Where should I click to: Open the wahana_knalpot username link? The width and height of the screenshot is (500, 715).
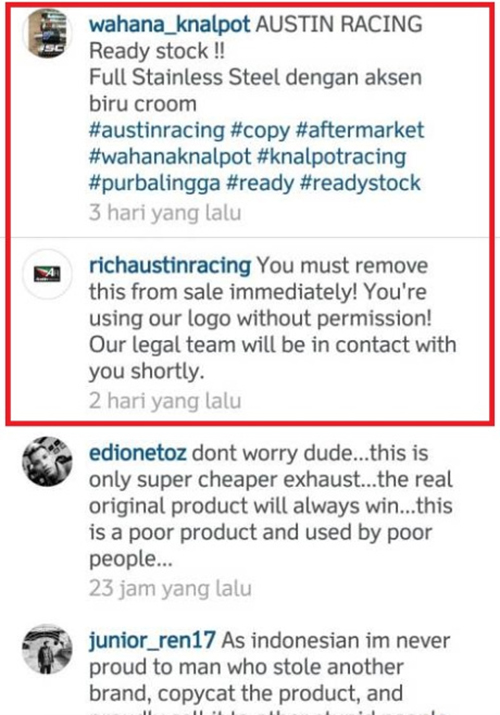pyautogui.click(x=170, y=24)
